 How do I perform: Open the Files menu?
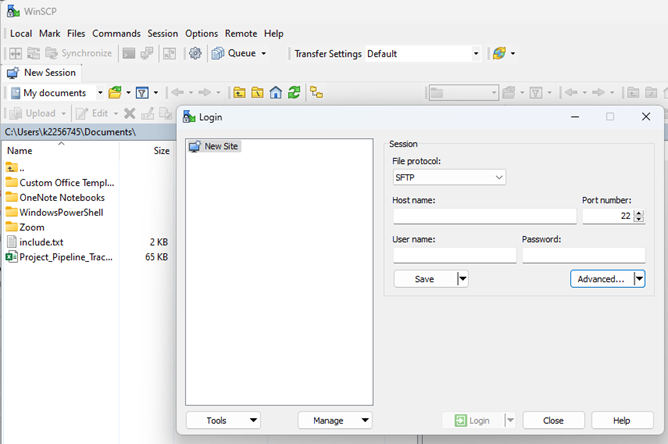click(x=76, y=33)
